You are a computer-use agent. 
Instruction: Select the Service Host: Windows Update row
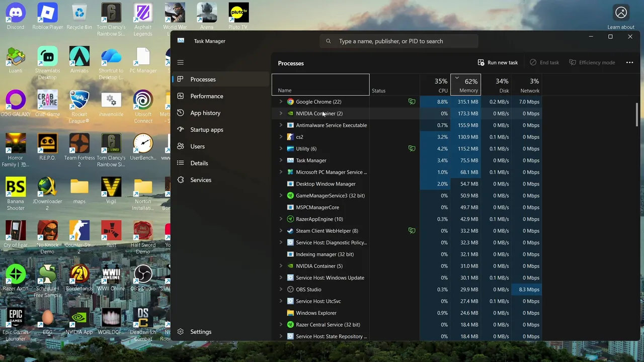[x=408, y=278]
